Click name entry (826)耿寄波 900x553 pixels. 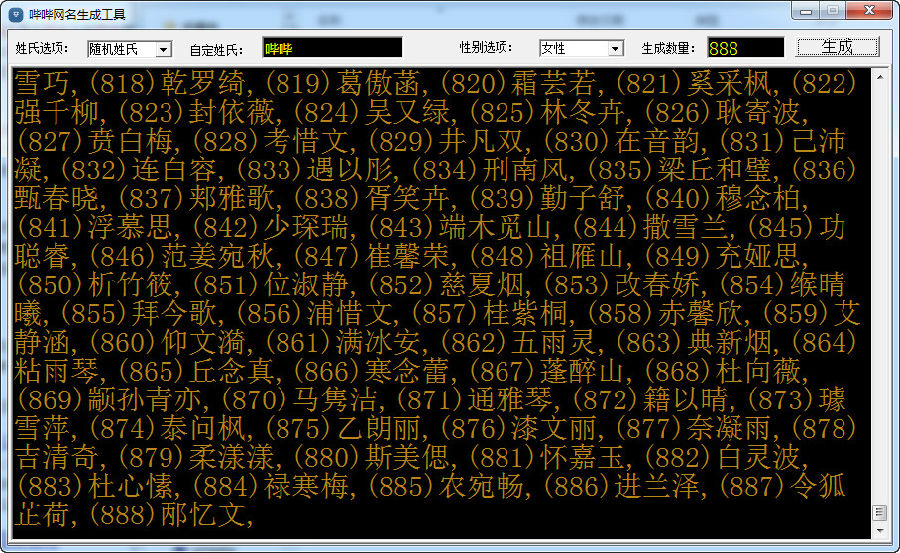(x=725, y=112)
